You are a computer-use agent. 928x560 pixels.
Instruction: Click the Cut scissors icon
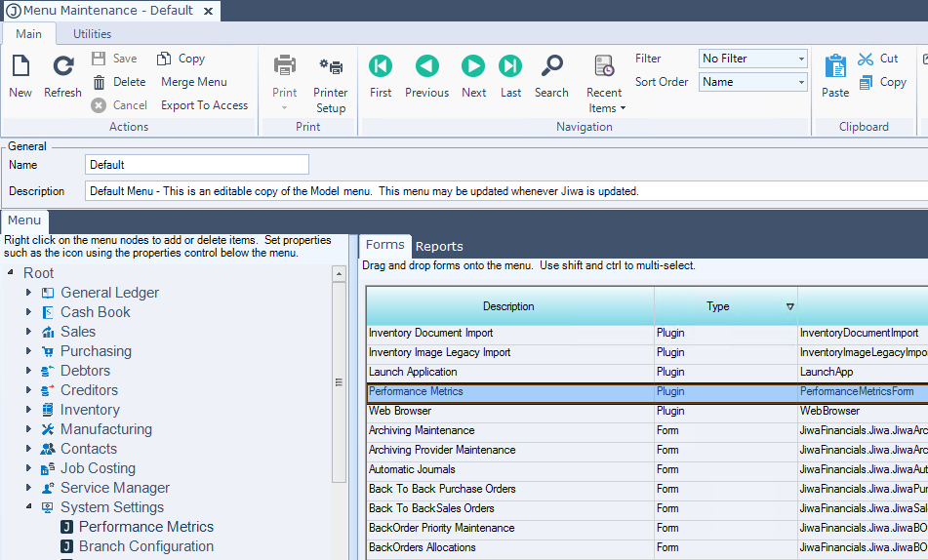coord(866,59)
